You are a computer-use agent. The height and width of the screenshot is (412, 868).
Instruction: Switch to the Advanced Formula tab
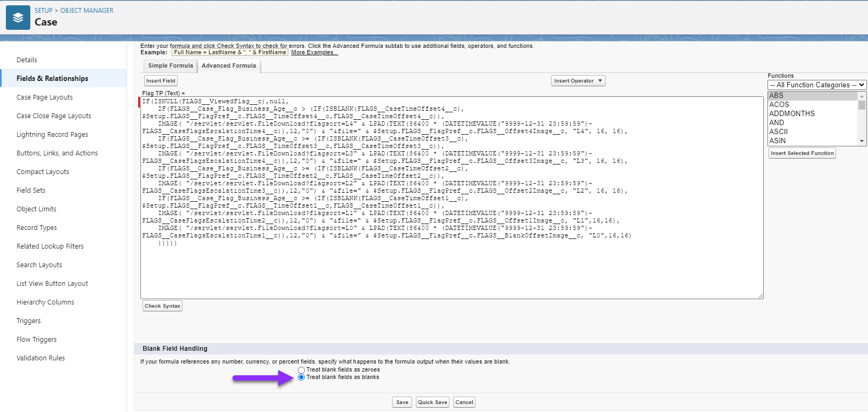coord(229,66)
